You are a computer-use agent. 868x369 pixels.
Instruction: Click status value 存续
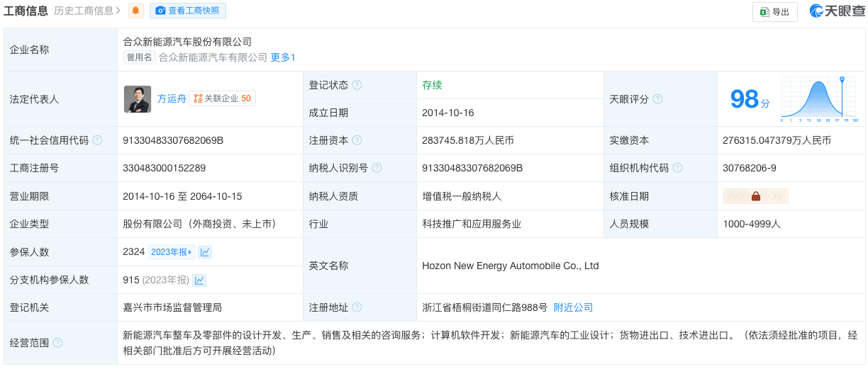(432, 85)
